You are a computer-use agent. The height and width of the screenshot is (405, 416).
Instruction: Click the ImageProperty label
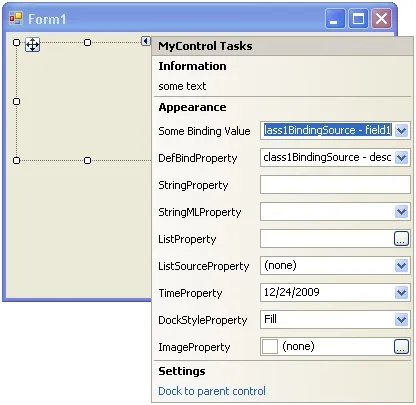coord(194,347)
